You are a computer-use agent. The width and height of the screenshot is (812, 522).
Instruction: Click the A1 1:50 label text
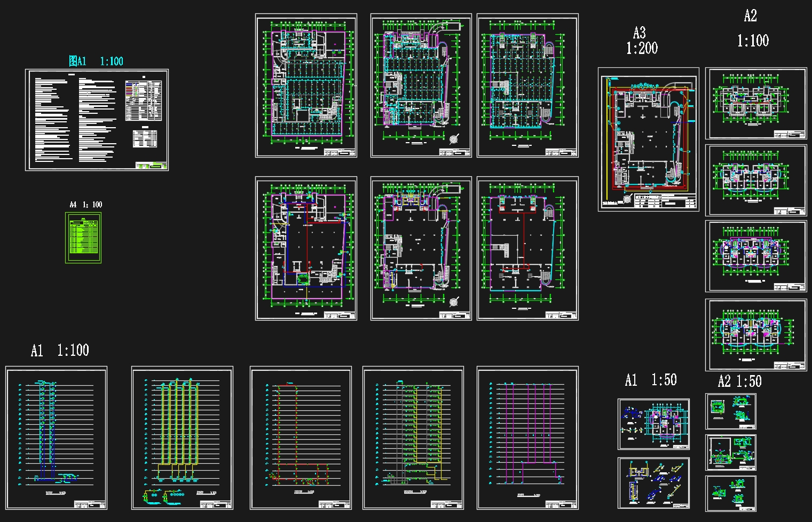click(651, 380)
